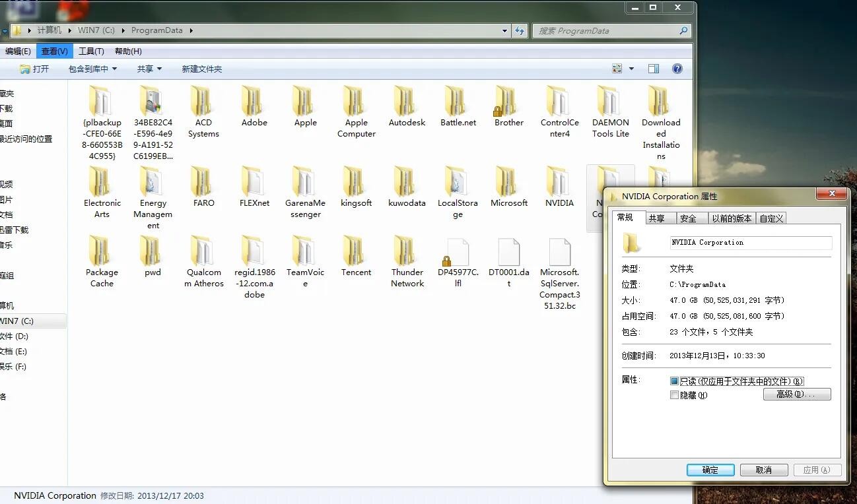Select the Battle.net folder

458,106
